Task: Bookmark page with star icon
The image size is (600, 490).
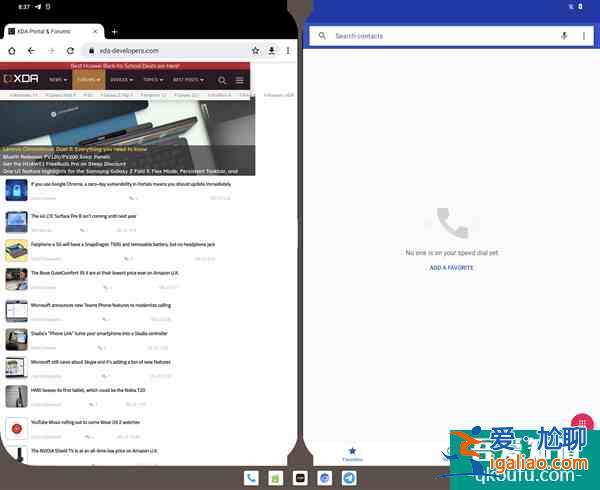Action: pos(255,50)
